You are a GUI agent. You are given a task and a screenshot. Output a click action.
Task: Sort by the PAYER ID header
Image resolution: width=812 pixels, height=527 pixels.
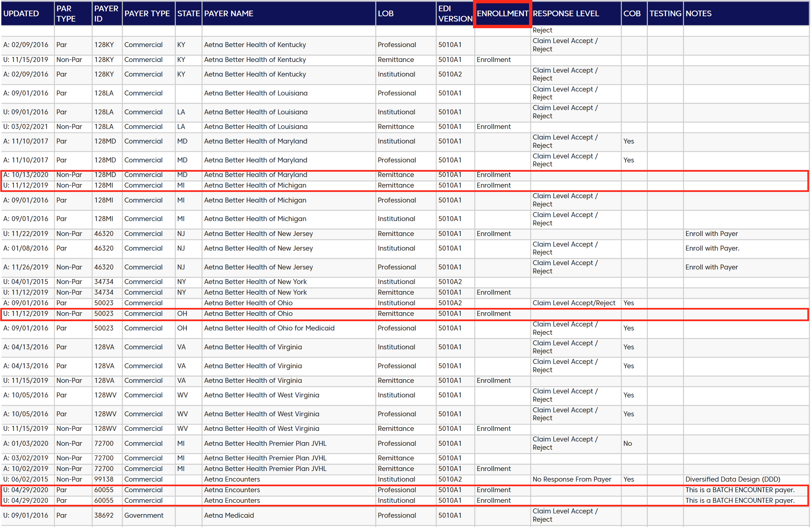pyautogui.click(x=106, y=14)
